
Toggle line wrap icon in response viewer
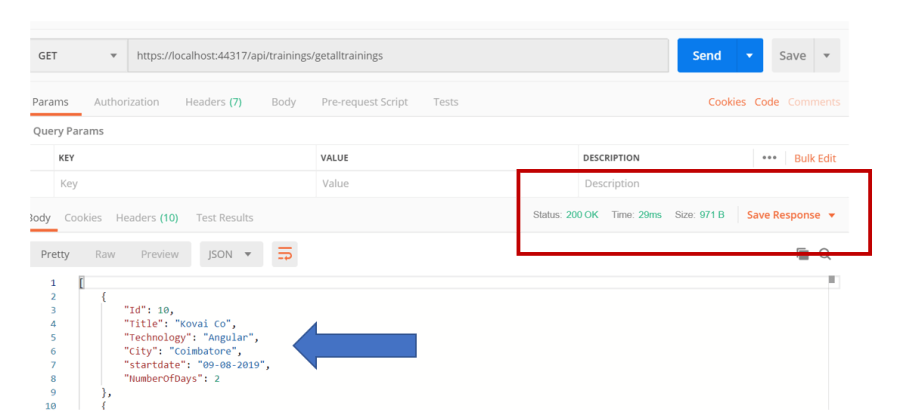point(284,255)
